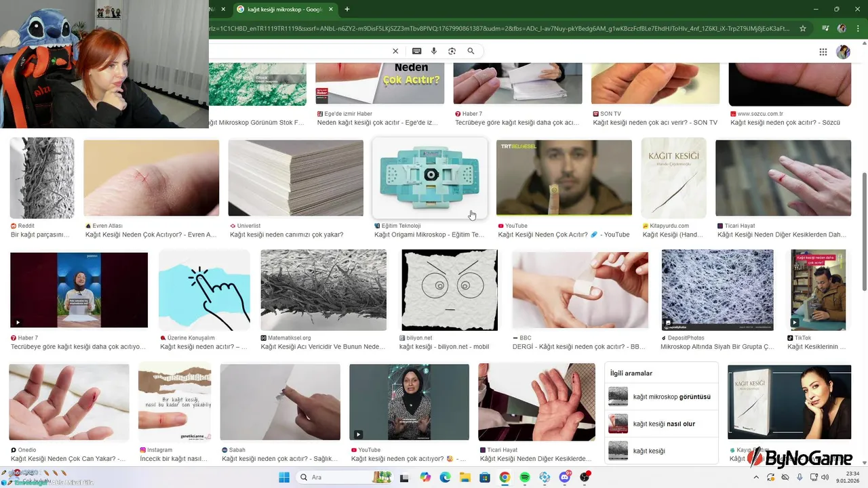868x488 pixels.
Task: Open Haber 7 'Tecrübeye göre kağıt kesiği' top link
Action: tap(517, 123)
